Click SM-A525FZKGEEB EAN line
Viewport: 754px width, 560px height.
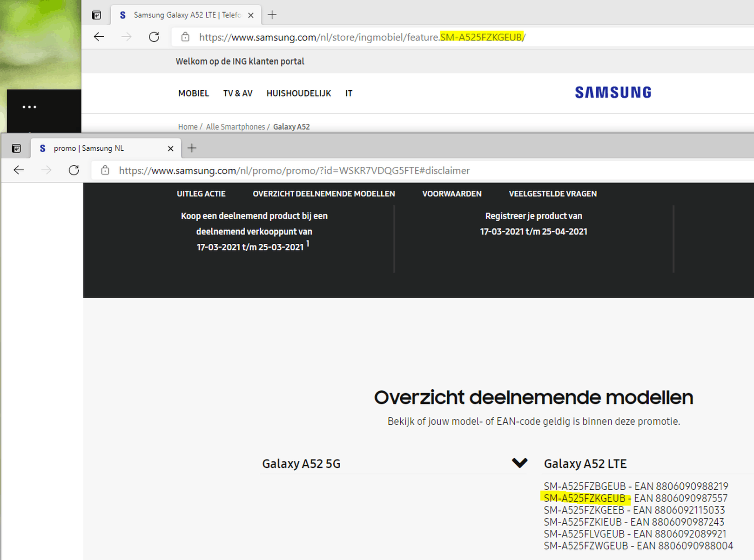click(x=634, y=510)
